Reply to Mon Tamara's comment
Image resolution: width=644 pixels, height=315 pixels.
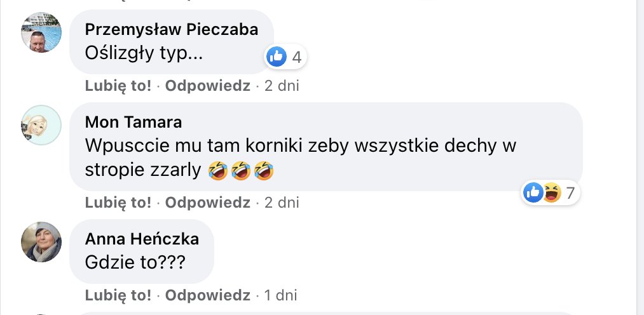(207, 203)
